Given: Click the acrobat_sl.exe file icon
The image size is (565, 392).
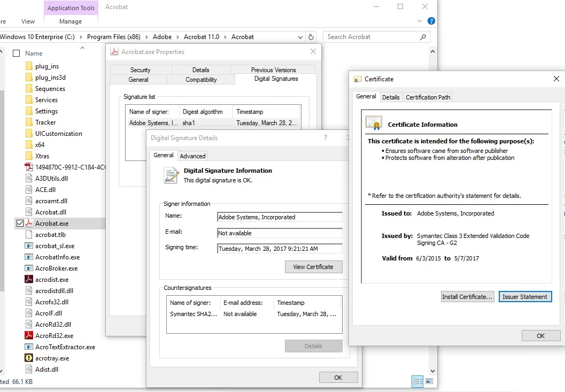Looking at the screenshot, I should point(29,245).
